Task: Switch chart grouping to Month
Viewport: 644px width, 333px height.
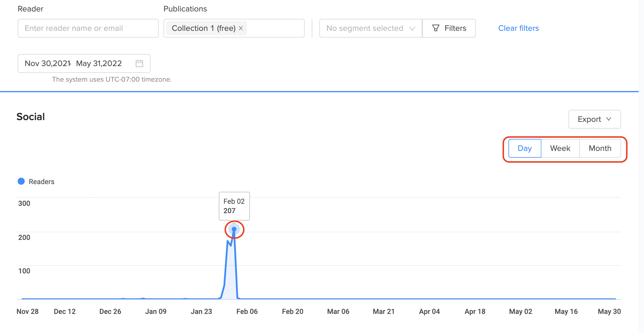Action: [600, 148]
